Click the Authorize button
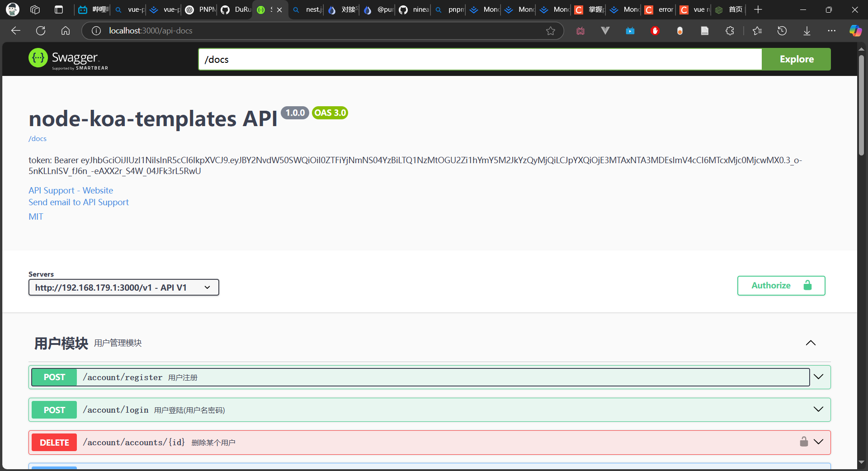This screenshot has height=471, width=868. point(781,286)
